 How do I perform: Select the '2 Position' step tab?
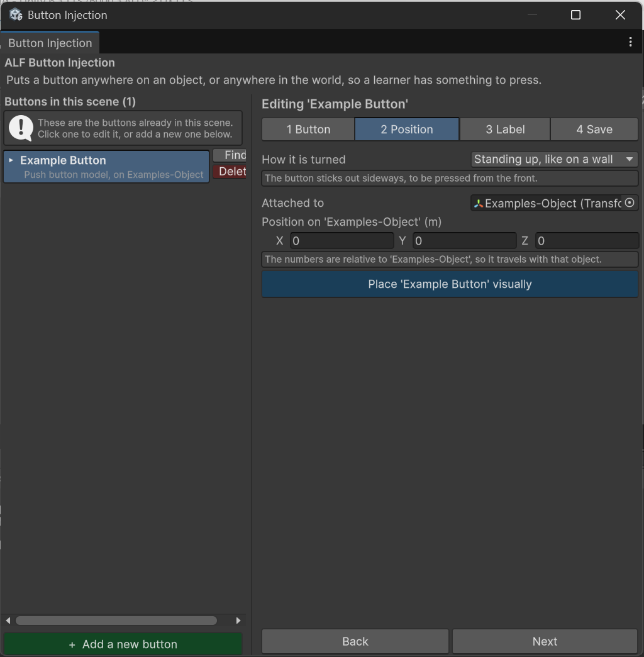407,129
